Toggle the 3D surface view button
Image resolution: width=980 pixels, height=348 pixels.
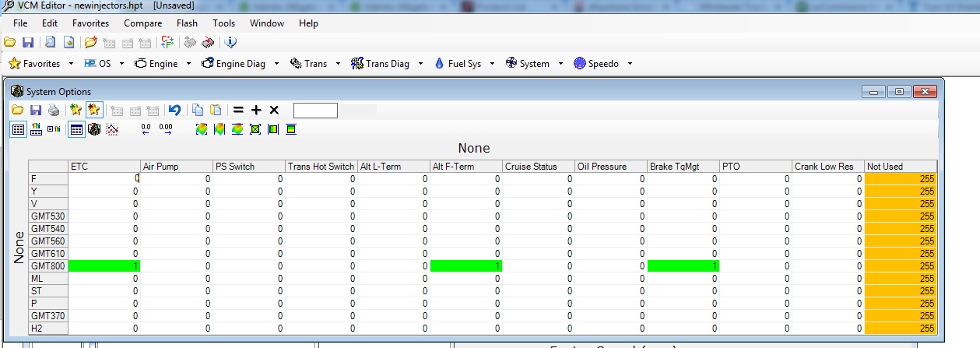pos(94,129)
